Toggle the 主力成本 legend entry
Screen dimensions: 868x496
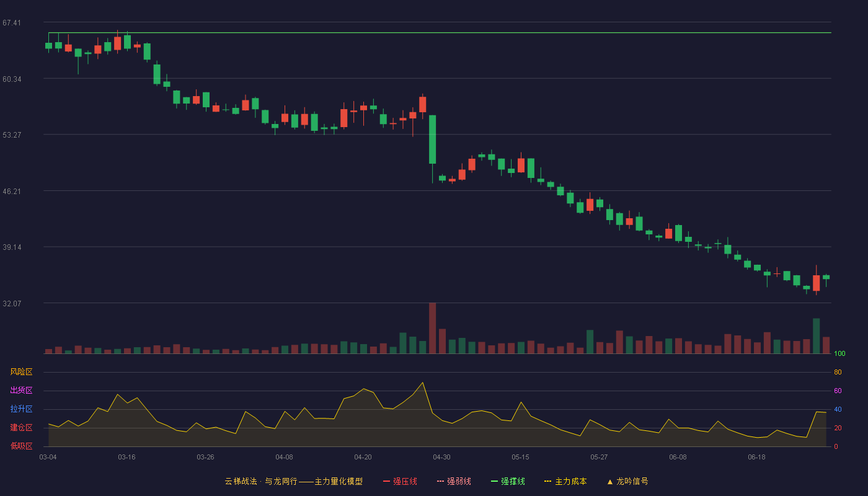coord(565,481)
